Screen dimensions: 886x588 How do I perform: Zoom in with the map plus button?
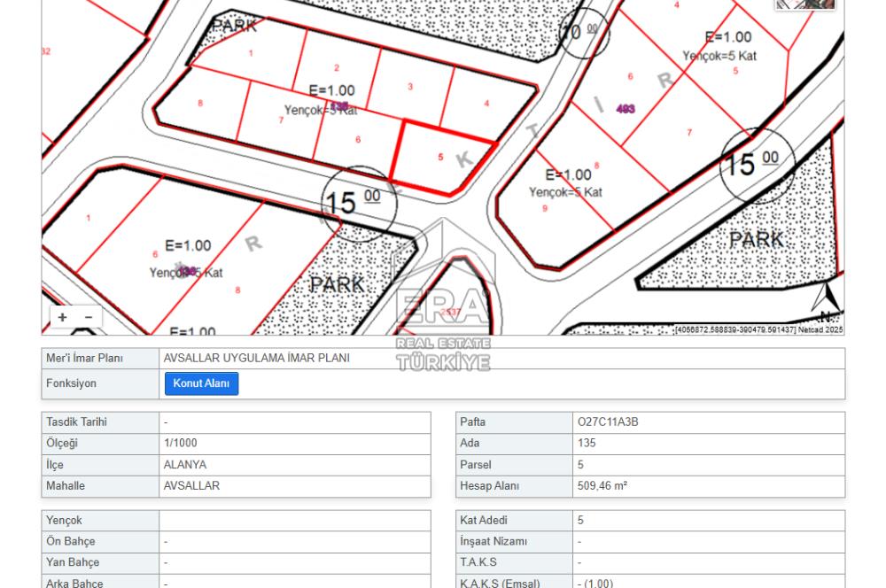click(x=62, y=317)
